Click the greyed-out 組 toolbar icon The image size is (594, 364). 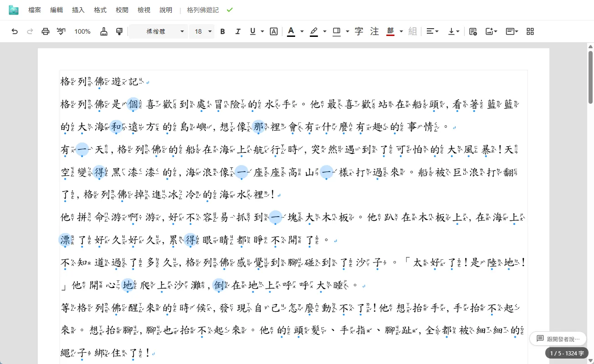click(x=413, y=31)
